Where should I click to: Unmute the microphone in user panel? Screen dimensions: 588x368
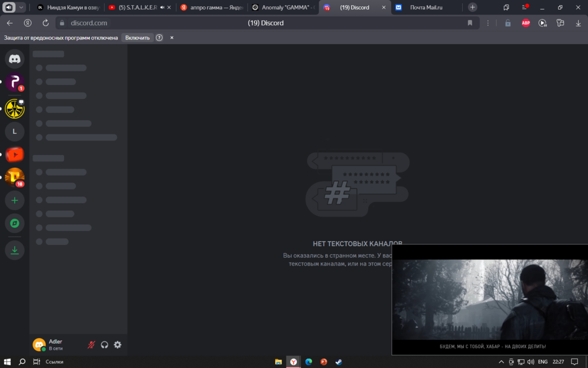[x=91, y=344]
